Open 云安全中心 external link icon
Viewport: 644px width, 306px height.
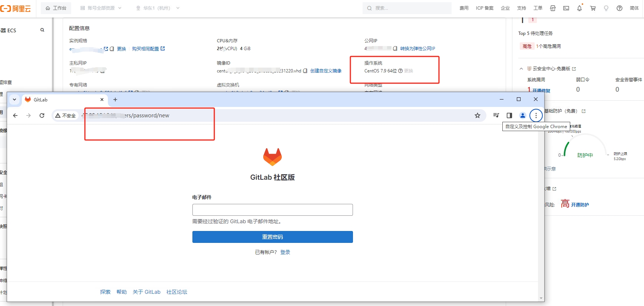(x=574, y=69)
